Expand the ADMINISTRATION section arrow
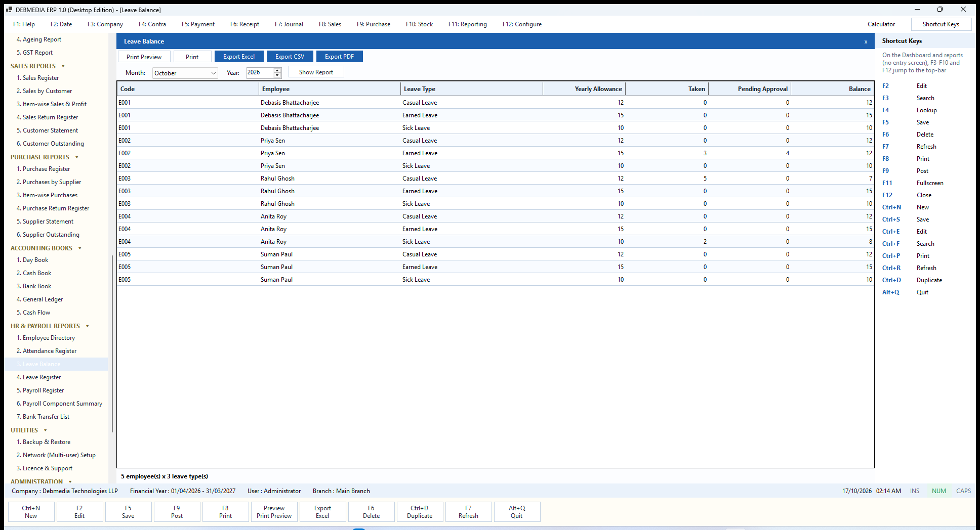980x530 pixels. tap(70, 481)
